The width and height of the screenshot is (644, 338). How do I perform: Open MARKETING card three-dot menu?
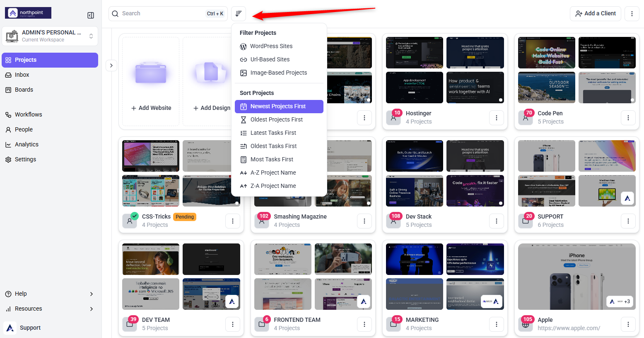point(497,324)
